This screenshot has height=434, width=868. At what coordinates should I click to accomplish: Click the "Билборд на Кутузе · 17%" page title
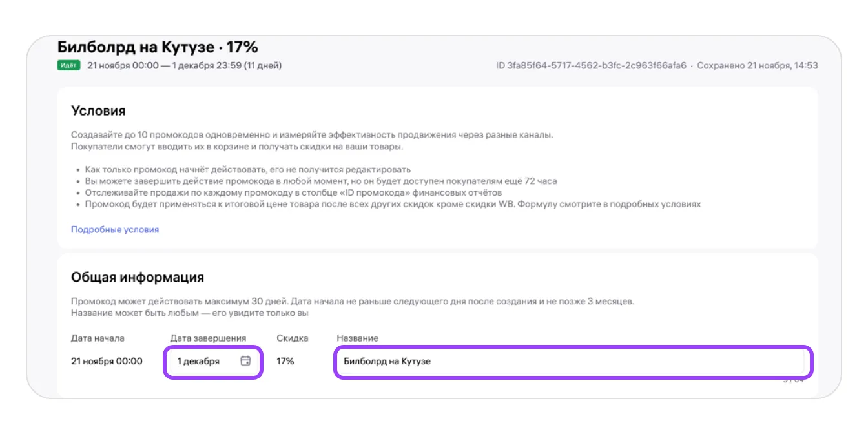coord(158,46)
